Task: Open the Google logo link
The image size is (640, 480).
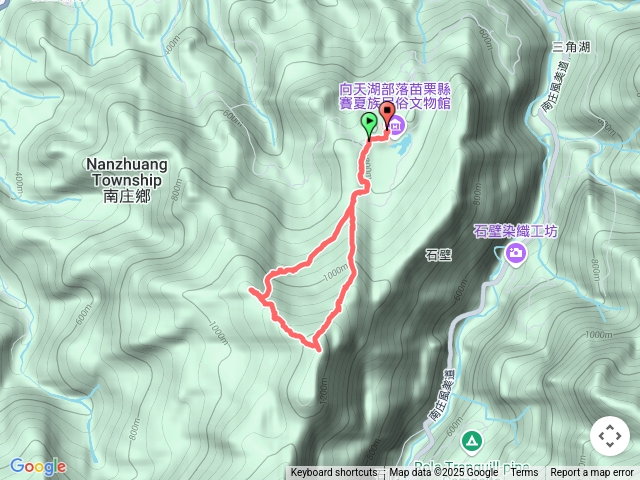Action: point(38,467)
